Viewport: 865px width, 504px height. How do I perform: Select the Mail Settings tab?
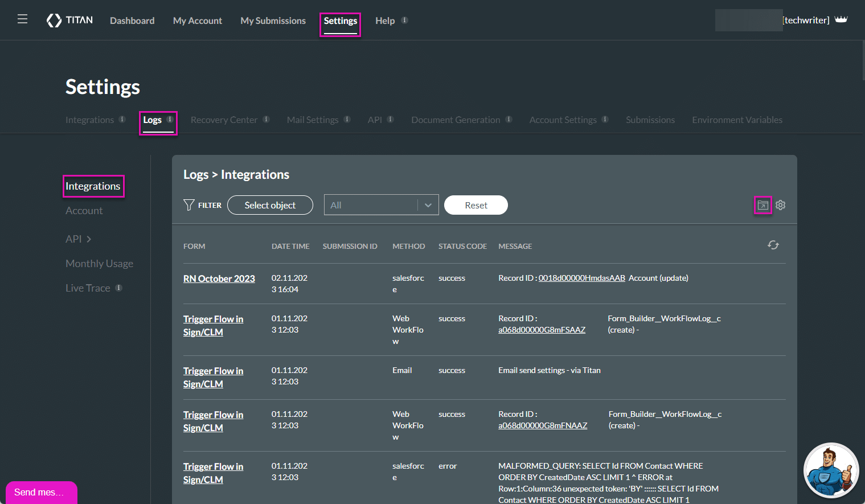(312, 120)
